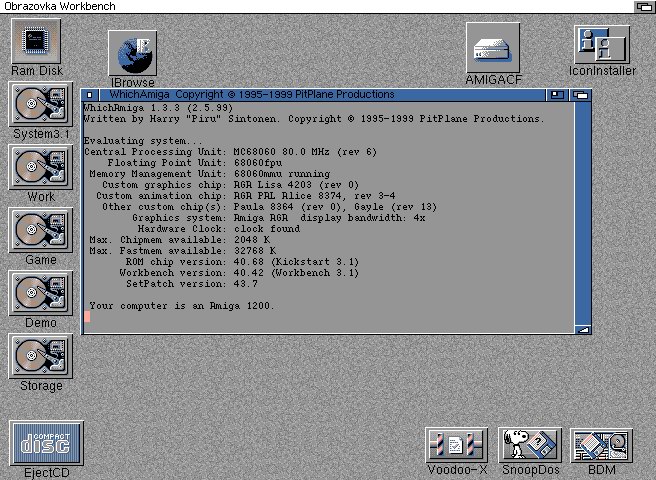
Task: Click the WhichAmiga window size gadget
Action: click(x=583, y=329)
